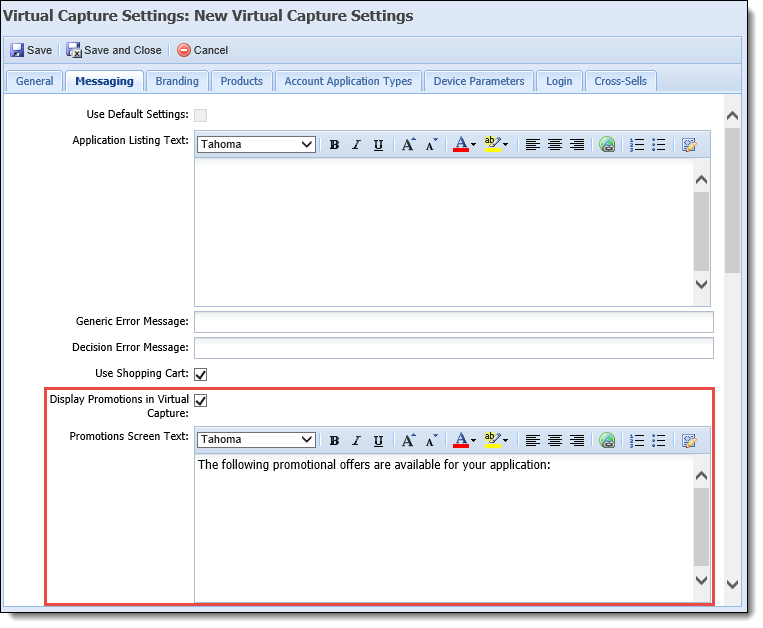Increase font size in Promotions Screen editor
763x628 pixels.
point(408,440)
